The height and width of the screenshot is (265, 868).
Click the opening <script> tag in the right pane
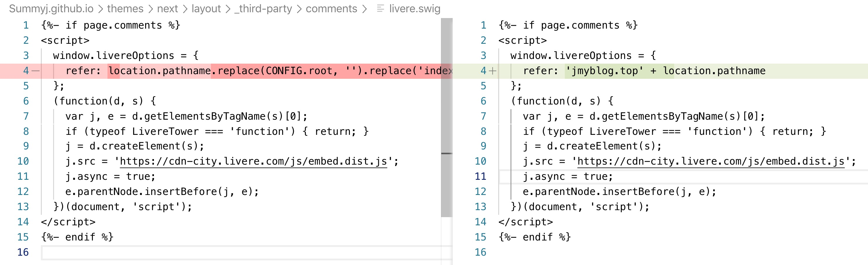[x=522, y=40]
